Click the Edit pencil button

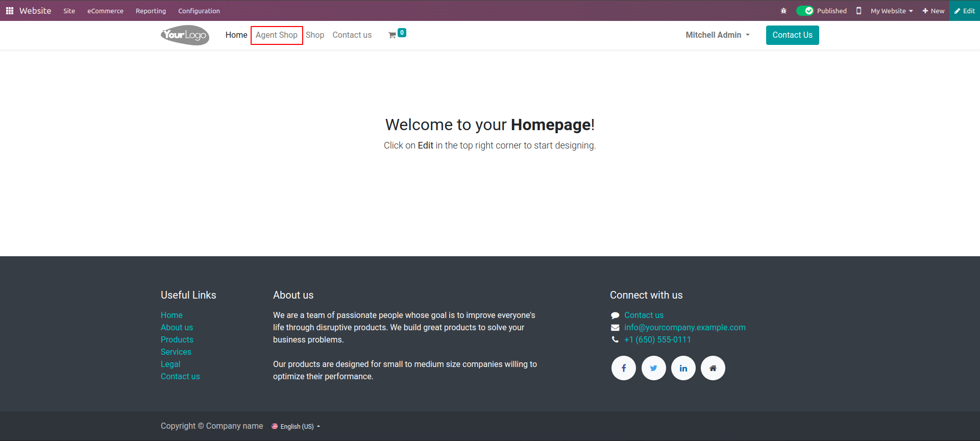point(965,11)
